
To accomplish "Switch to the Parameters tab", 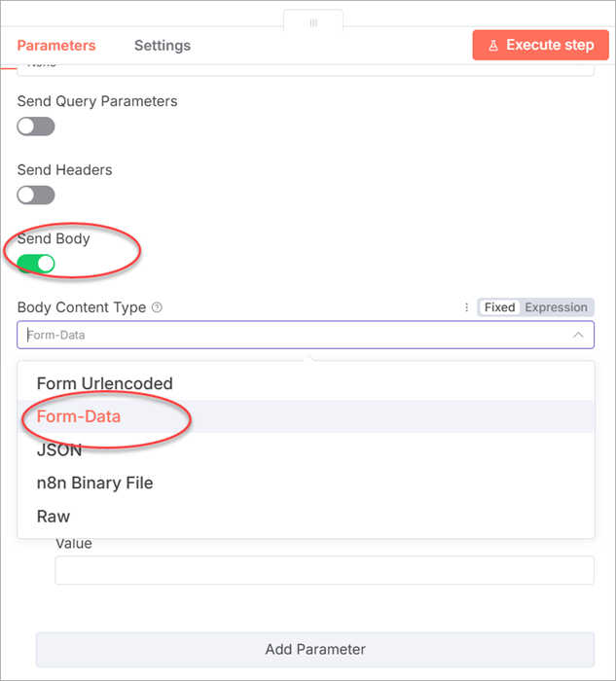I will pyautogui.click(x=56, y=46).
